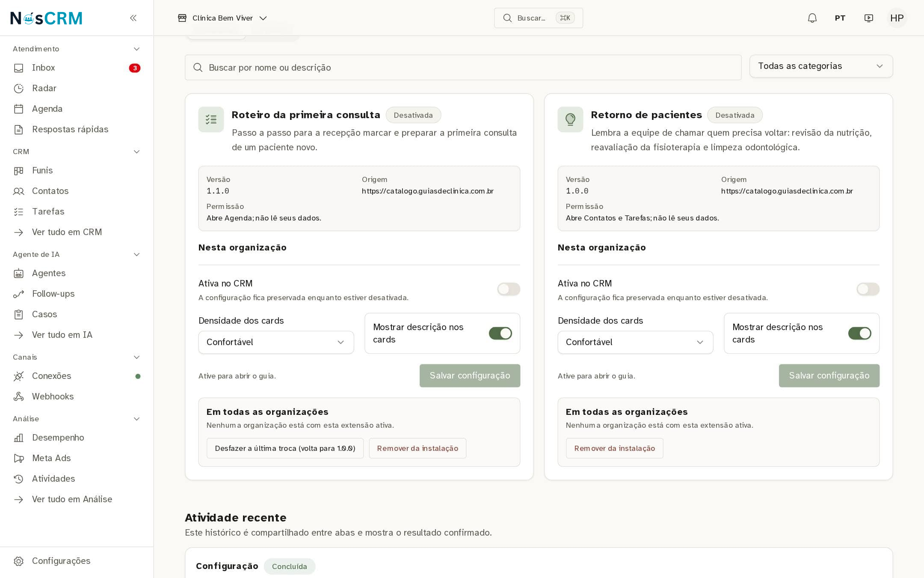Click the global Buscar search box
This screenshot has width=924, height=578.
pyautogui.click(x=538, y=18)
